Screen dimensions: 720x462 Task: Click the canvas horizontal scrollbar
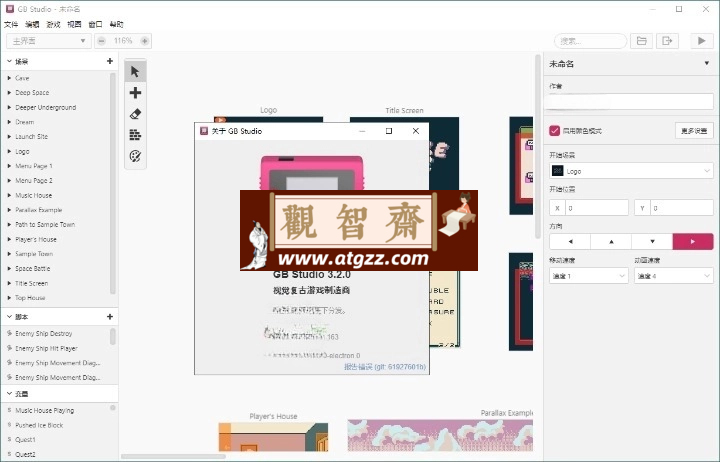(174, 456)
